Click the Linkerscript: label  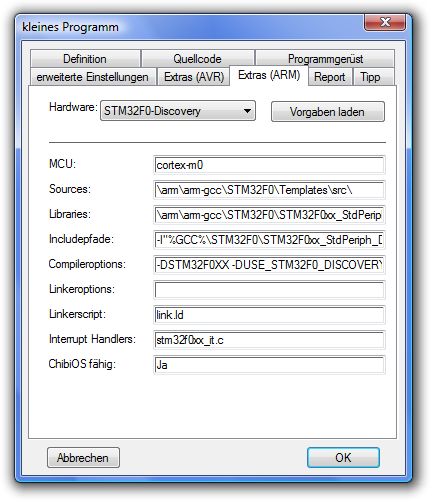point(77,314)
